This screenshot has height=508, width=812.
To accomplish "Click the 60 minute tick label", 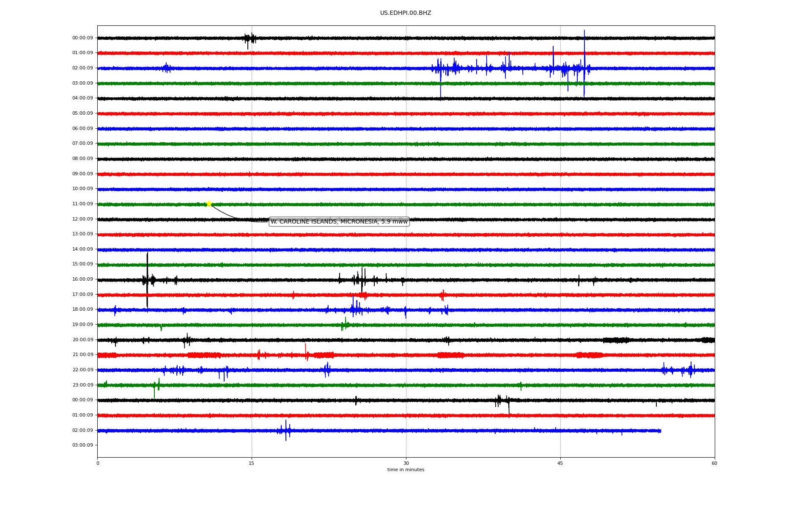I will pos(714,463).
